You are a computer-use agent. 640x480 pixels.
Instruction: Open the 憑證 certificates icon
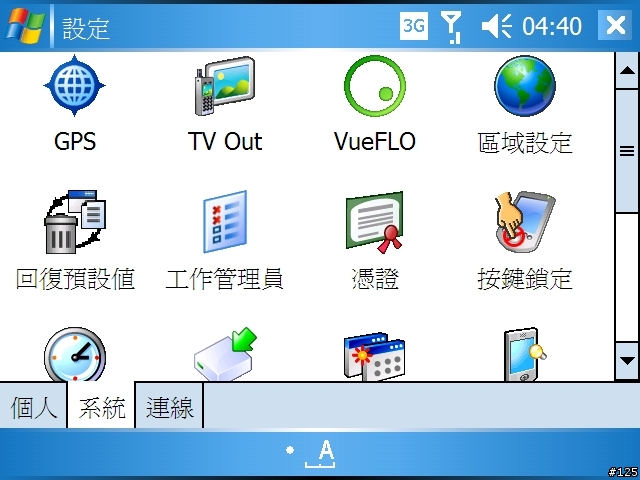(375, 222)
